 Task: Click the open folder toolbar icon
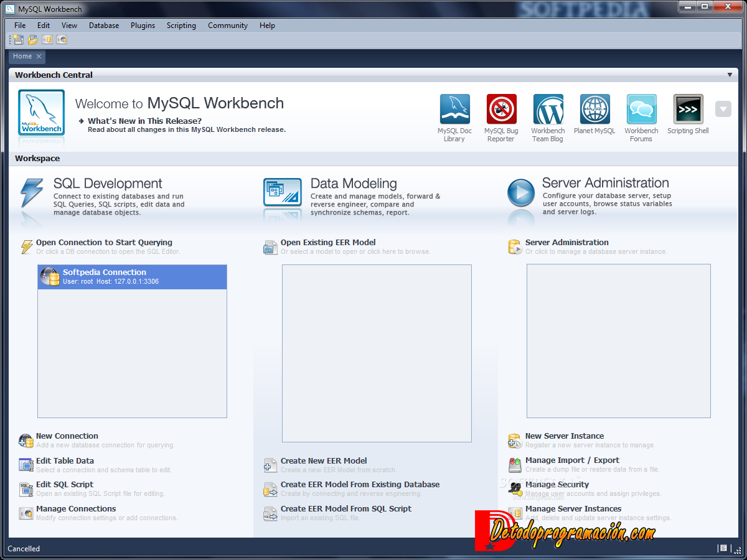point(32,39)
